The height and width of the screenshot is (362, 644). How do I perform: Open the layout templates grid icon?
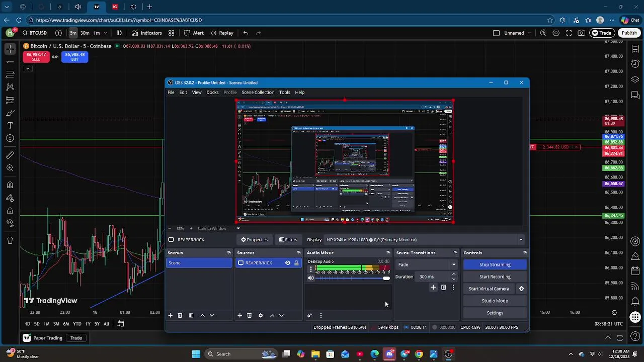[x=171, y=33]
